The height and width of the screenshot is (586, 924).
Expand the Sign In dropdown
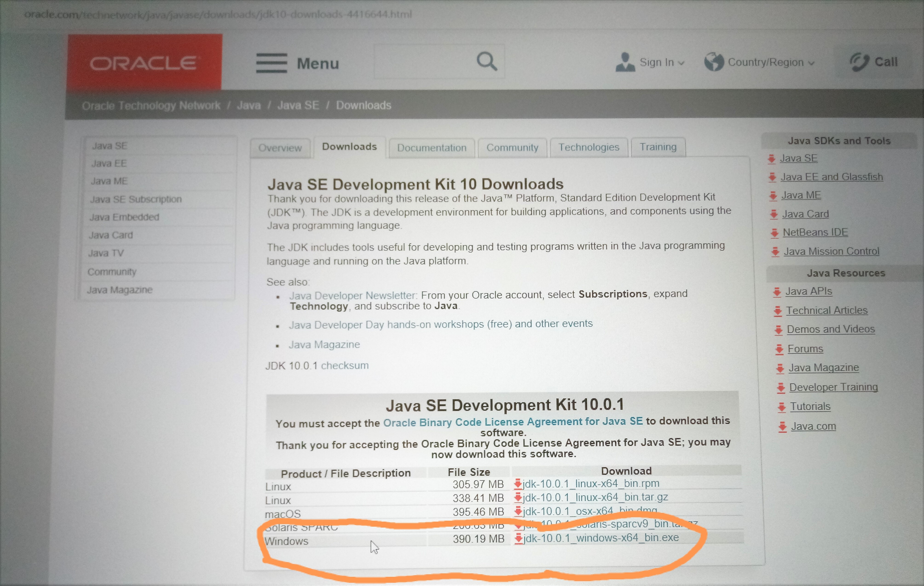[681, 63]
